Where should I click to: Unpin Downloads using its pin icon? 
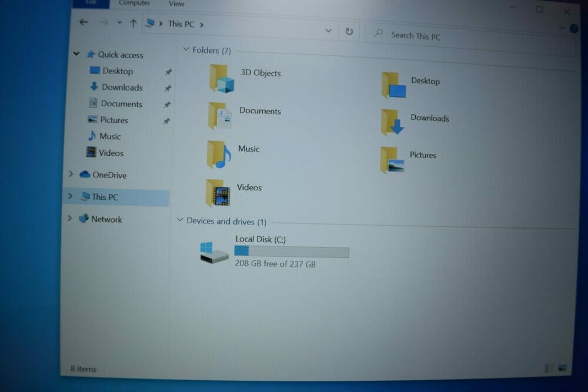coord(168,88)
